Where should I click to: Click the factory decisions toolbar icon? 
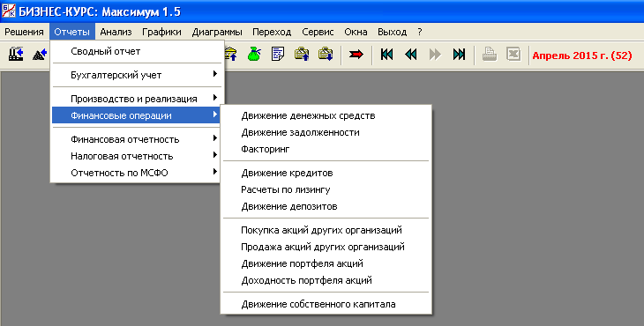[16, 54]
